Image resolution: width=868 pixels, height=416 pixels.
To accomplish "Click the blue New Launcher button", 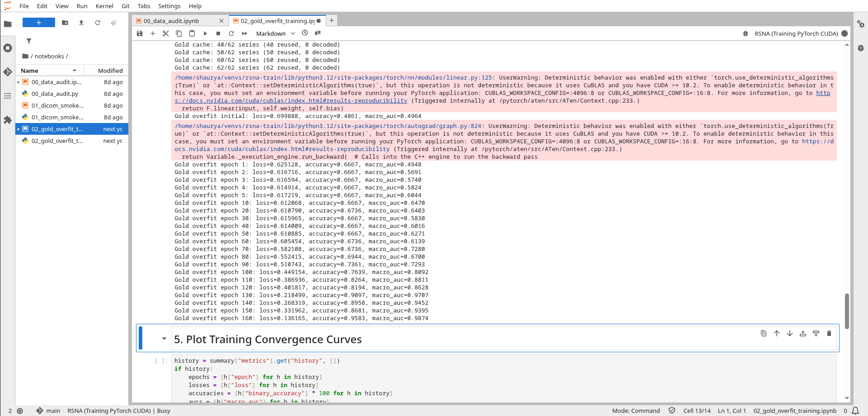I will click(x=39, y=23).
